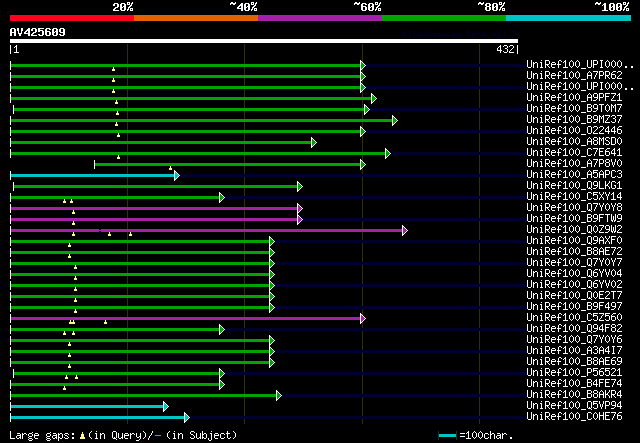The image size is (640, 443).
Task: Open the UniRef100_B9MZ37 hit label
Action: coord(574,120)
